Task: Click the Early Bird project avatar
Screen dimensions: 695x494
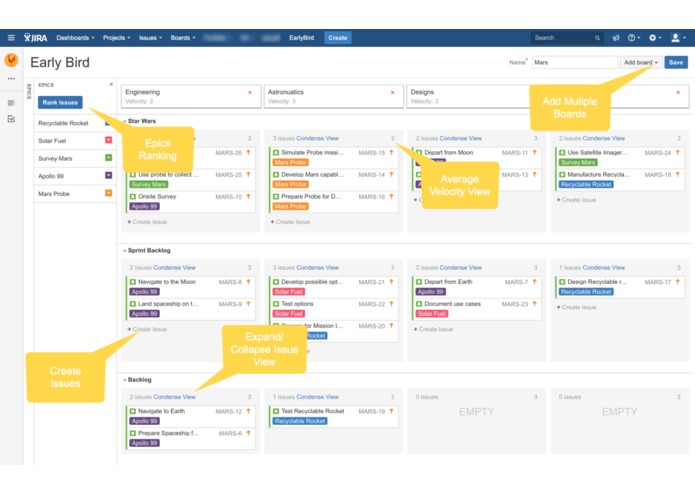Action: [11, 60]
